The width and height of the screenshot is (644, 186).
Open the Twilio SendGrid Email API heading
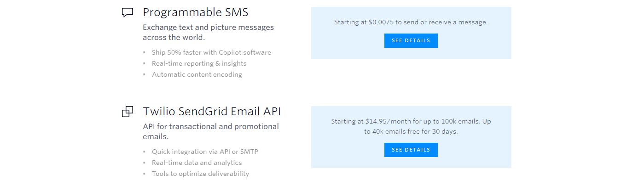pos(212,112)
